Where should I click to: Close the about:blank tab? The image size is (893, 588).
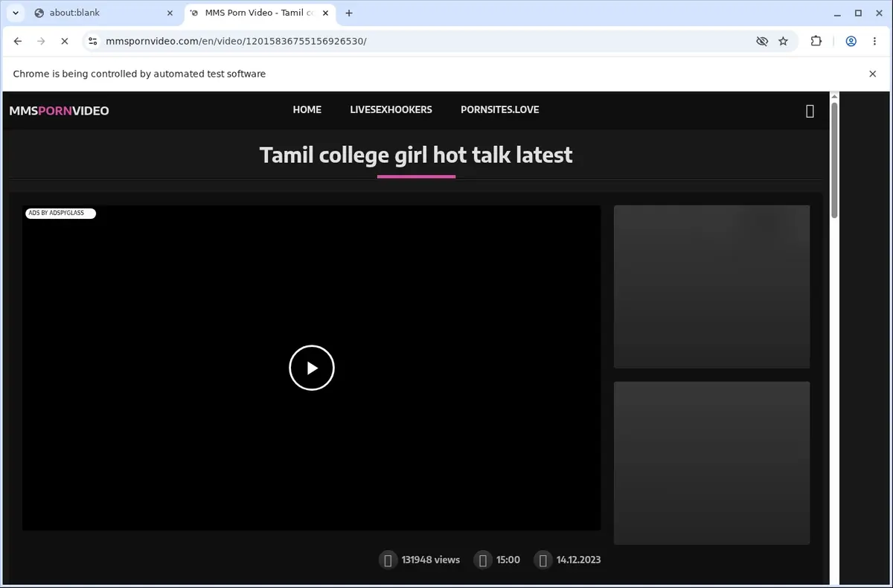[x=170, y=13]
